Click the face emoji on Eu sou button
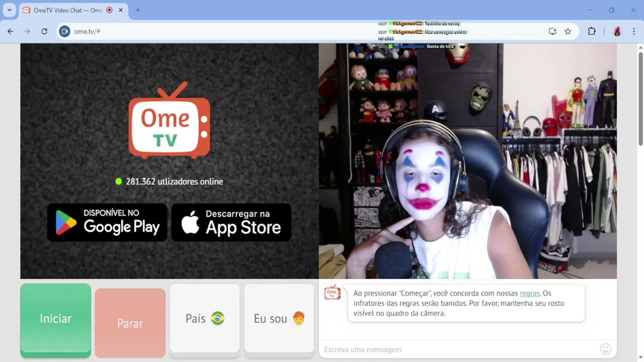Viewport: 644px width, 362px height. pos(298,318)
